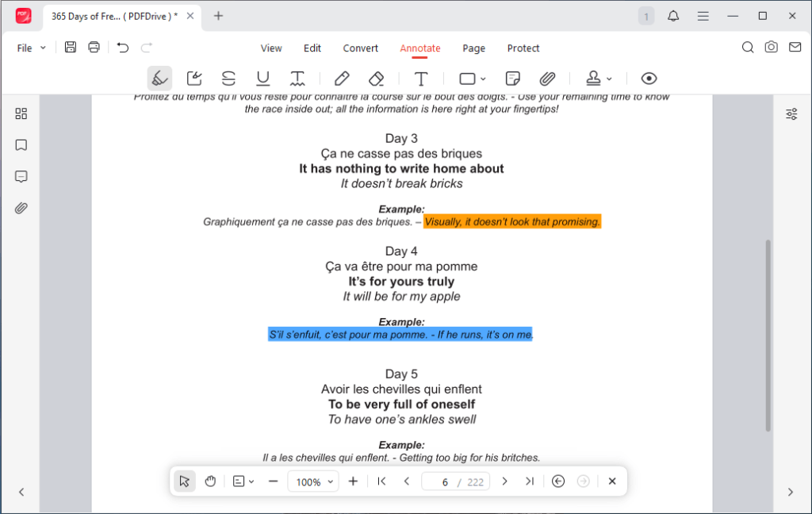Image resolution: width=812 pixels, height=514 pixels.
Task: Open the Properties panel on right
Action: 791,114
